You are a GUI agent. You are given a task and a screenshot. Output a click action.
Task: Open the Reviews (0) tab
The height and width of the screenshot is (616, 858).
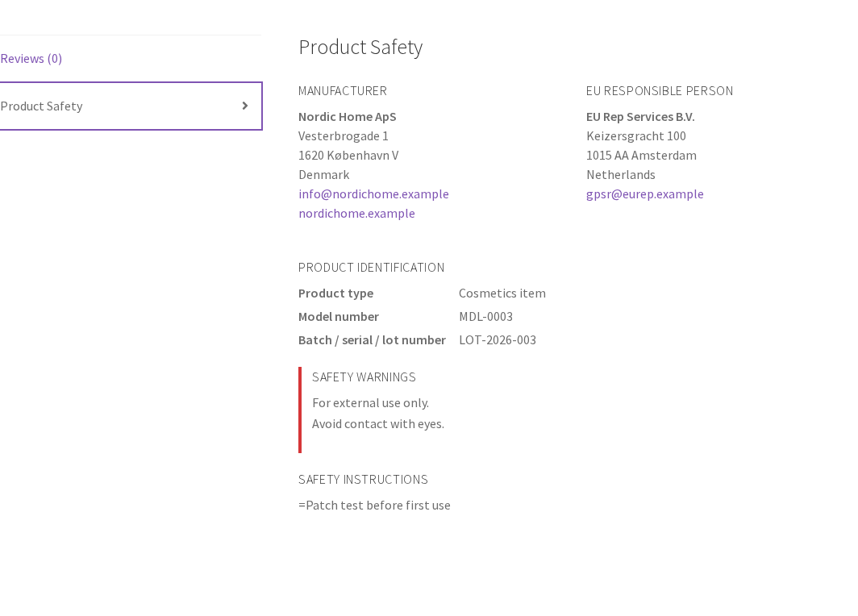(31, 59)
